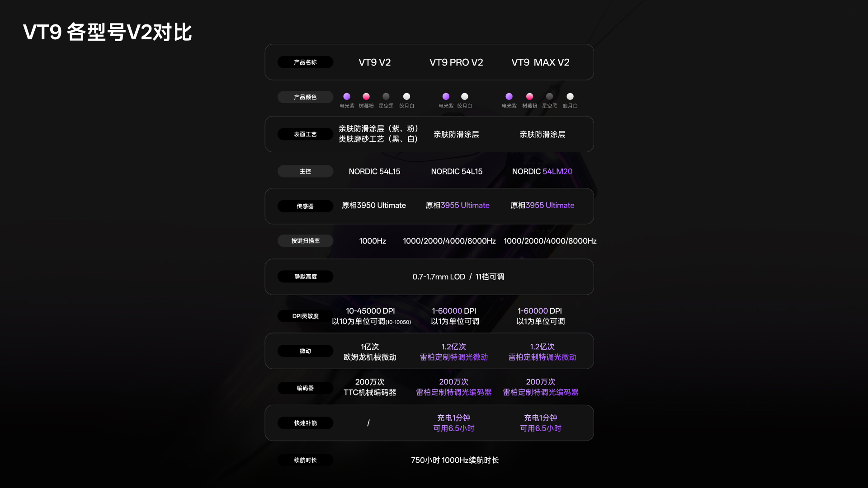Image resolution: width=868 pixels, height=488 pixels.
Task: Pick the 星空黑 dot under VT9 MAX V2
Action: [x=549, y=96]
